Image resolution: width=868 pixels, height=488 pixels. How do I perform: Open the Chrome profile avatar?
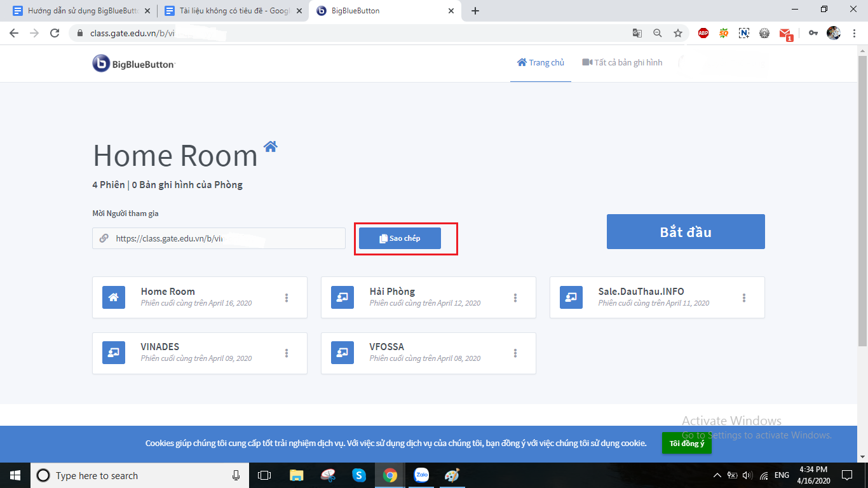pyautogui.click(x=834, y=33)
